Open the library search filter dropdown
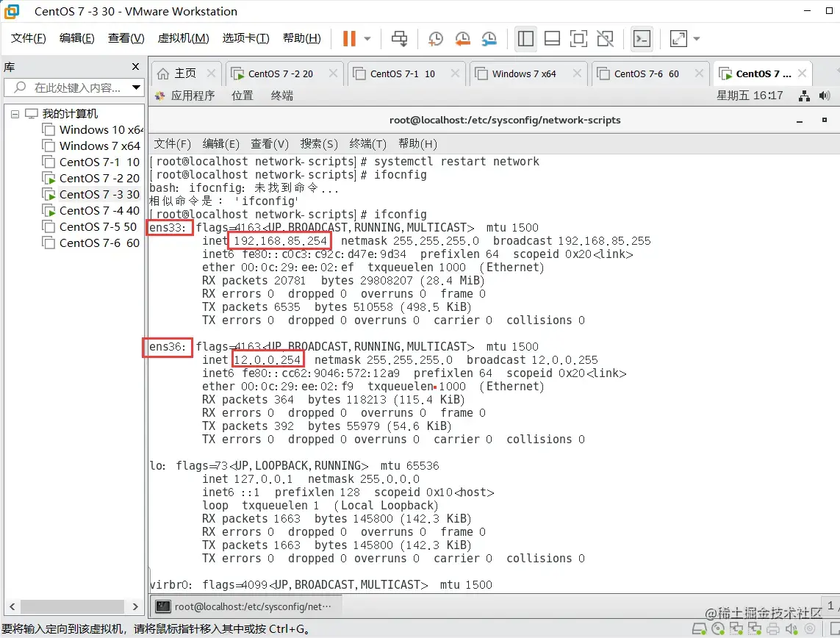 pos(137,87)
